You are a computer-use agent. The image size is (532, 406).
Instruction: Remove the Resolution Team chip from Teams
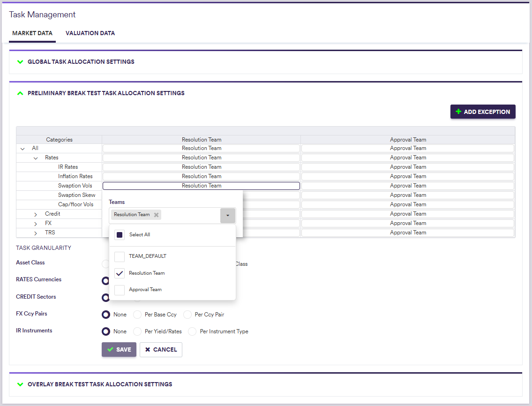pos(157,215)
